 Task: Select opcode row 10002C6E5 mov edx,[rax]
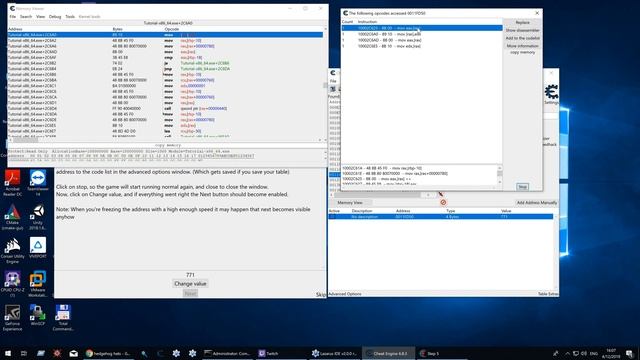pyautogui.click(x=422, y=46)
